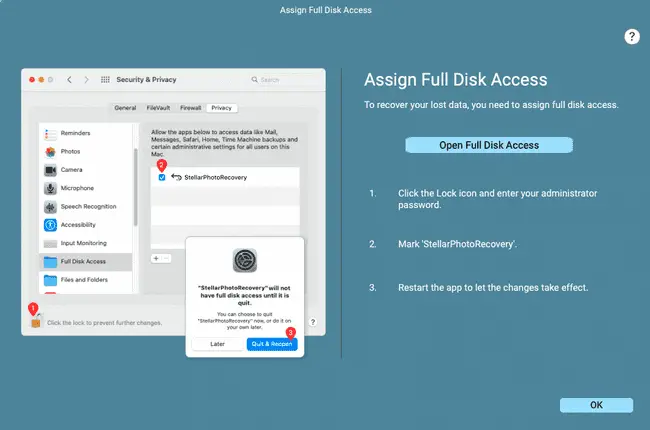
Task: Select the Privacy tab
Action: point(221,108)
